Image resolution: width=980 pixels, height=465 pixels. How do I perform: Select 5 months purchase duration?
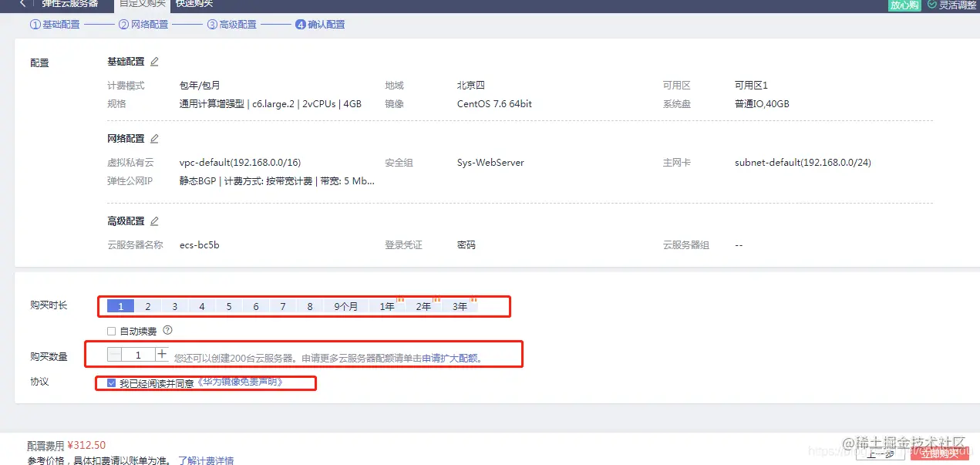coord(229,306)
